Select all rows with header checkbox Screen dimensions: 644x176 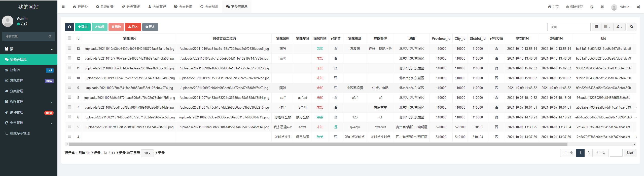click(69, 38)
